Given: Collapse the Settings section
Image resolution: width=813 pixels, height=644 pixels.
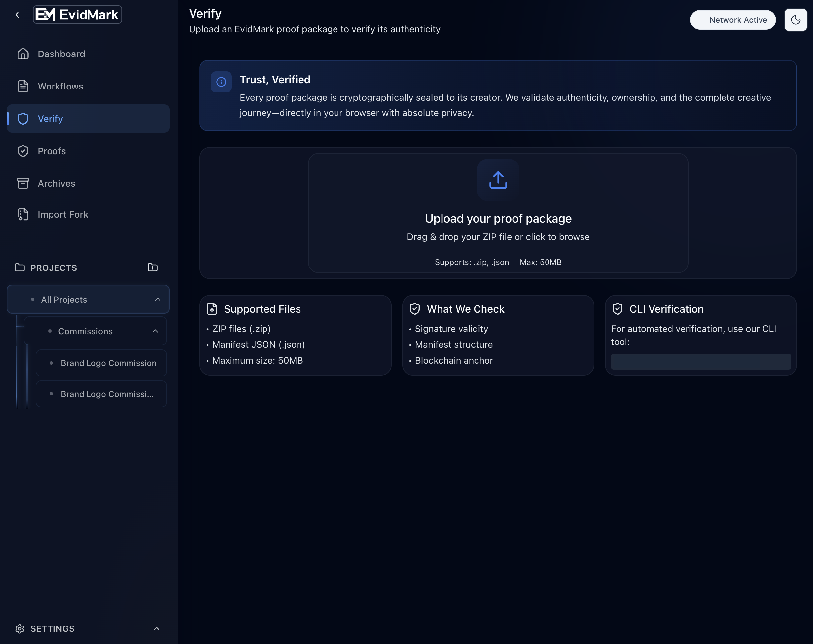Looking at the screenshot, I should [x=156, y=628].
